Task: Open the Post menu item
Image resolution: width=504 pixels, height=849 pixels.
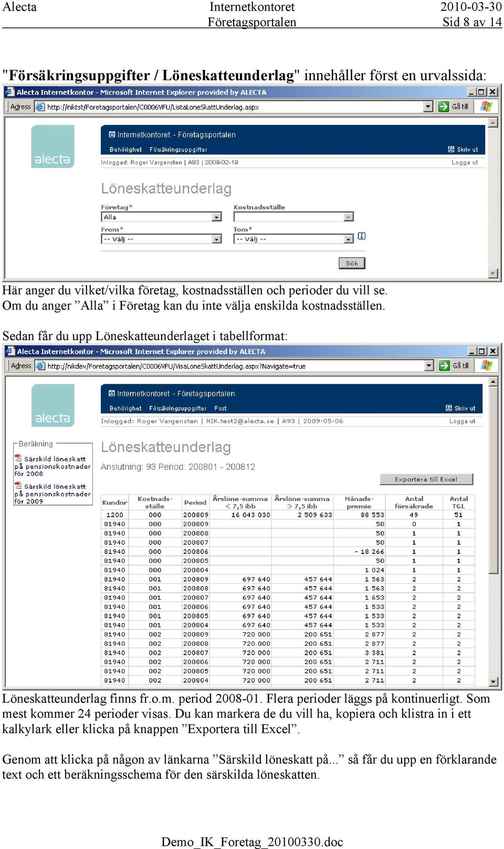Action: [x=220, y=408]
